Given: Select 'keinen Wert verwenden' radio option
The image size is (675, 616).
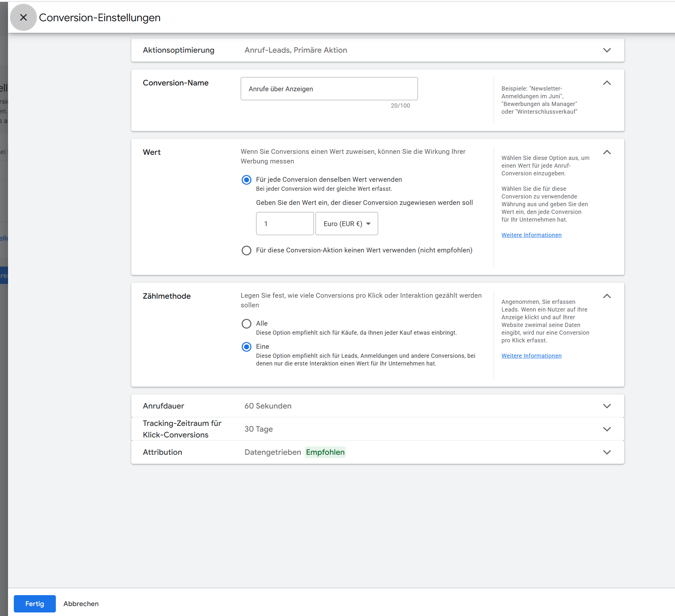Looking at the screenshot, I should pos(247,251).
